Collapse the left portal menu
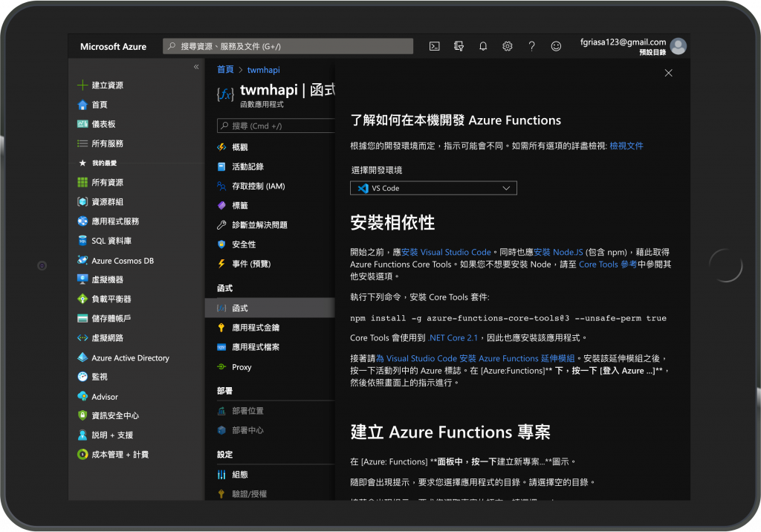This screenshot has height=532, width=761. tap(196, 67)
